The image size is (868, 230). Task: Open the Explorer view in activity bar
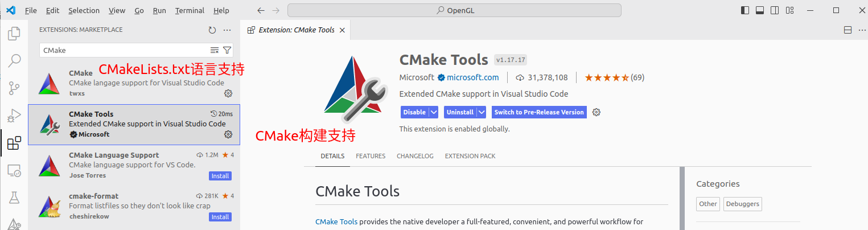tap(14, 34)
